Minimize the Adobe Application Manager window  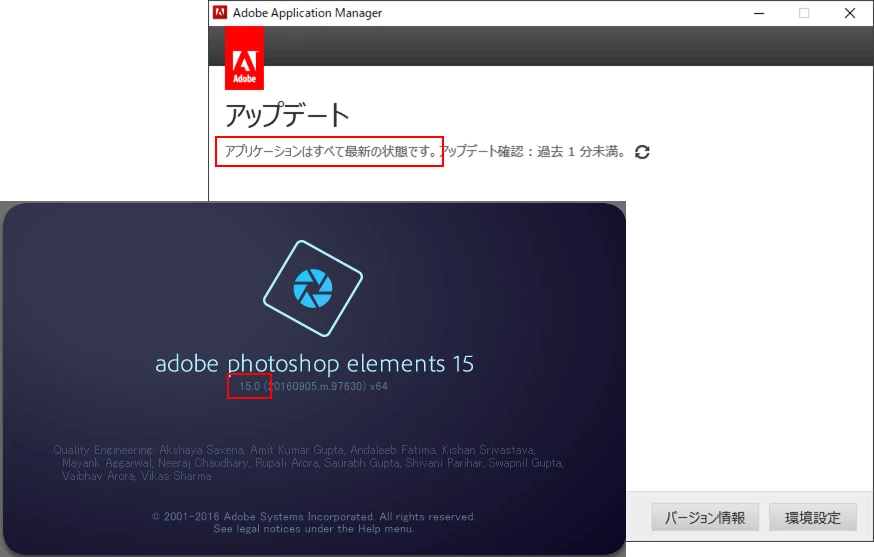point(759,13)
